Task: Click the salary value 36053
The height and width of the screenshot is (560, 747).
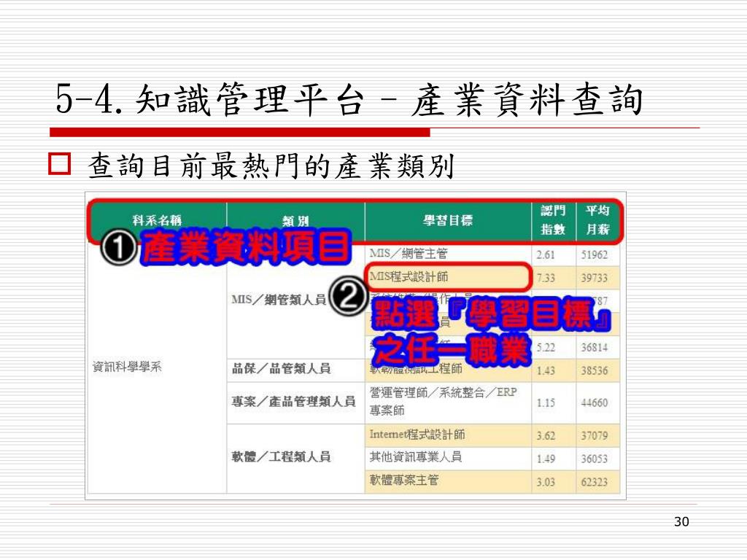Action: 594,459
